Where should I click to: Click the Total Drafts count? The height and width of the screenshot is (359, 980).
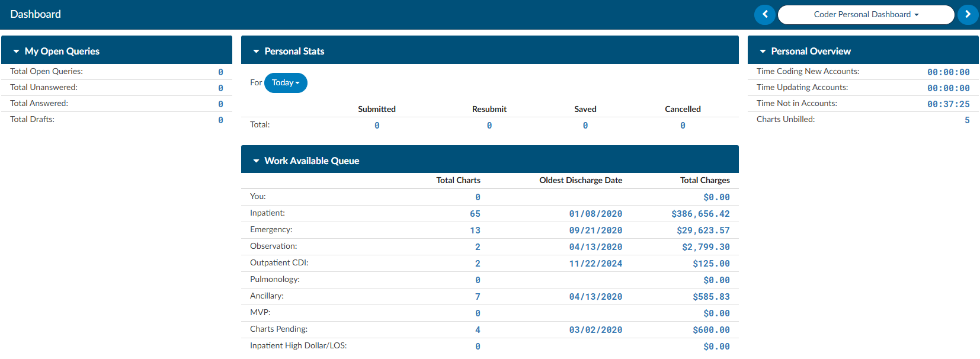pos(220,120)
